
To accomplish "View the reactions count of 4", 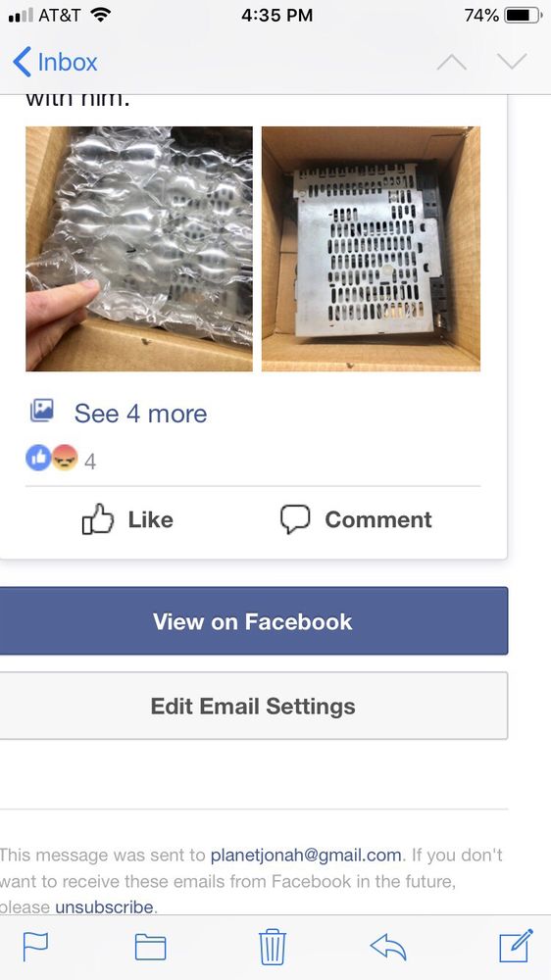I will coord(90,462).
